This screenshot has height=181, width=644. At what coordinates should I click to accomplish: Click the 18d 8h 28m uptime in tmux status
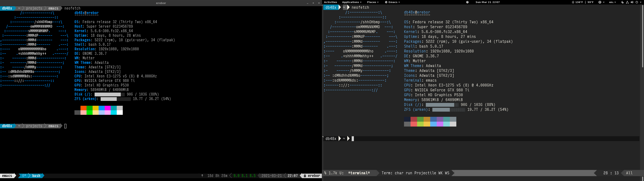coord(217,176)
